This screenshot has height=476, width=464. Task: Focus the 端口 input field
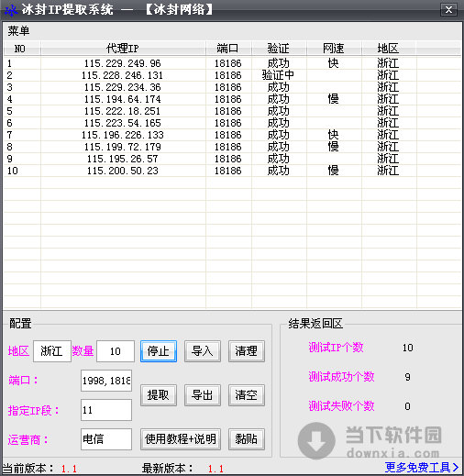pyautogui.click(x=106, y=381)
